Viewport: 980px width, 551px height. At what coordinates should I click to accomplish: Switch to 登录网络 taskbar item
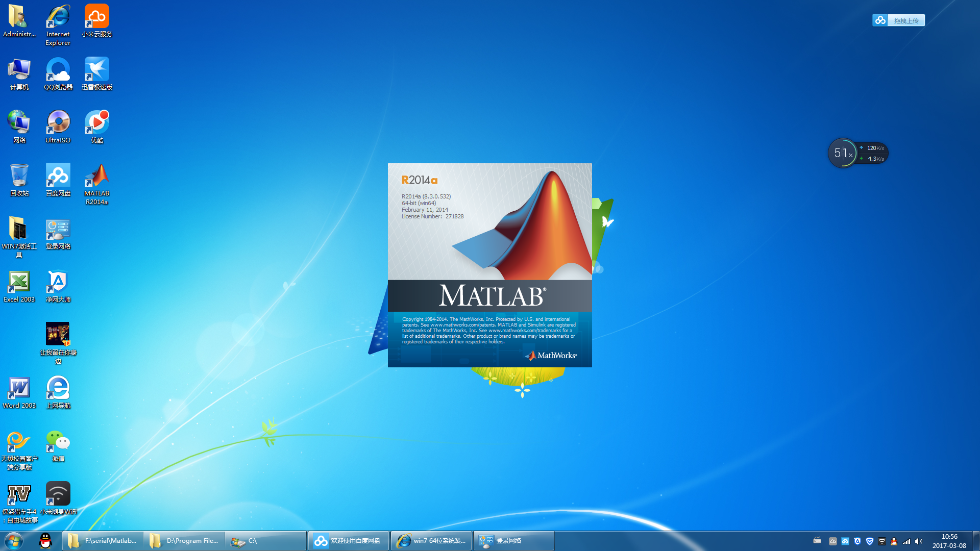click(x=514, y=541)
